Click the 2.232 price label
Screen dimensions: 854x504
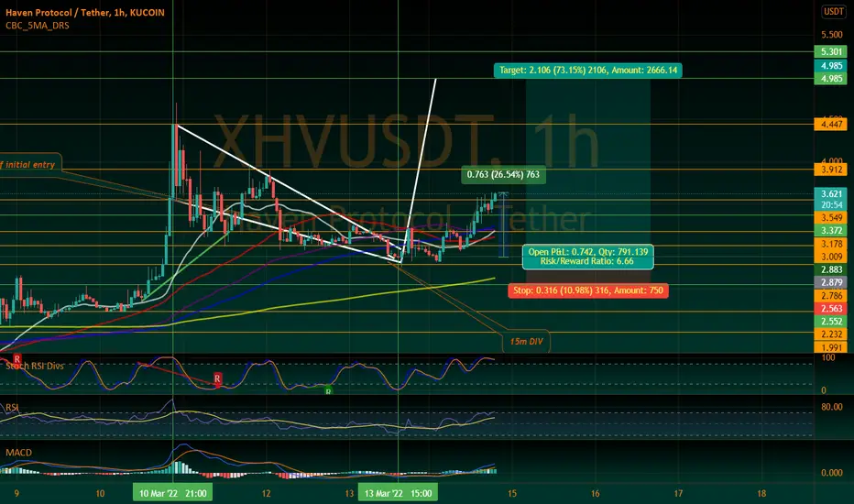831,334
